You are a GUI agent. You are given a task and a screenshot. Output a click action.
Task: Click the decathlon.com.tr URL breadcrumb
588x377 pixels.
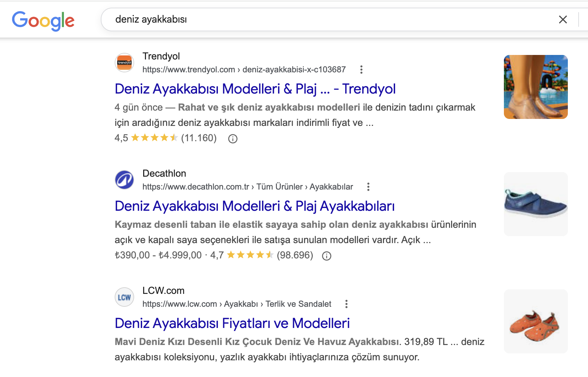[x=248, y=187]
